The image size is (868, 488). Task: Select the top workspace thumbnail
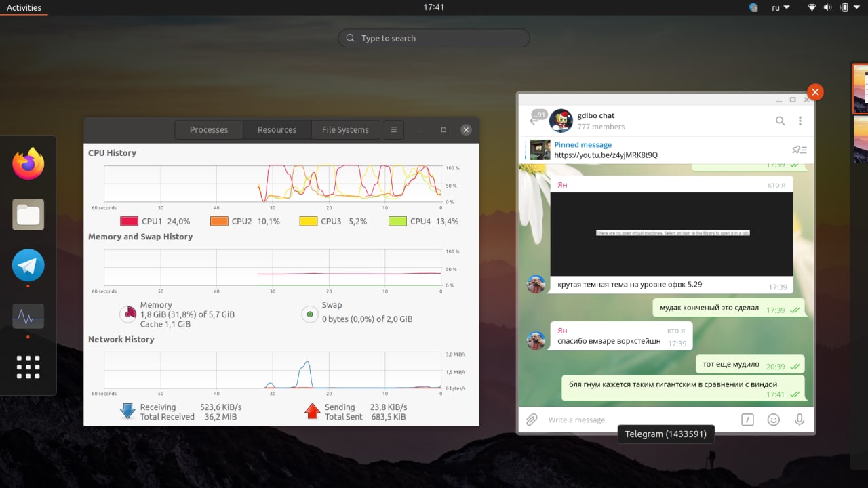(x=860, y=88)
